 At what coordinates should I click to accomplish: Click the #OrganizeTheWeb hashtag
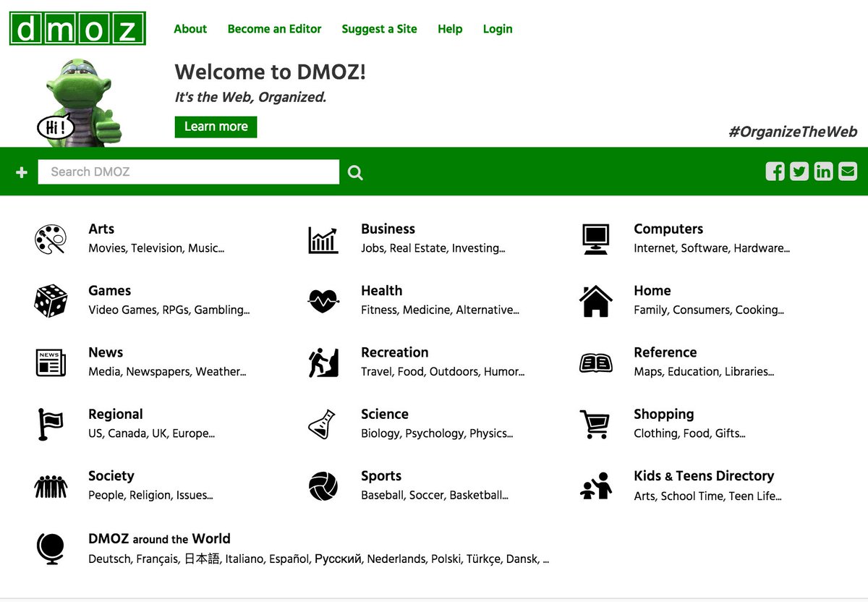click(793, 132)
